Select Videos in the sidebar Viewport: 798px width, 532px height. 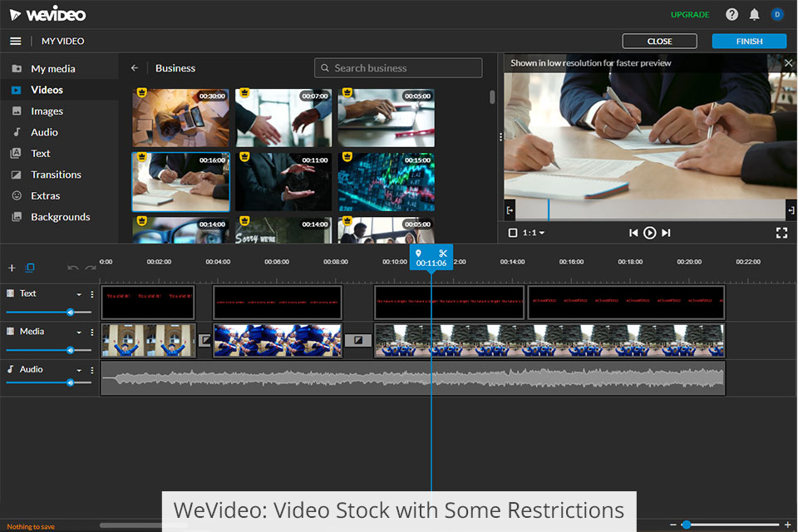pos(47,90)
